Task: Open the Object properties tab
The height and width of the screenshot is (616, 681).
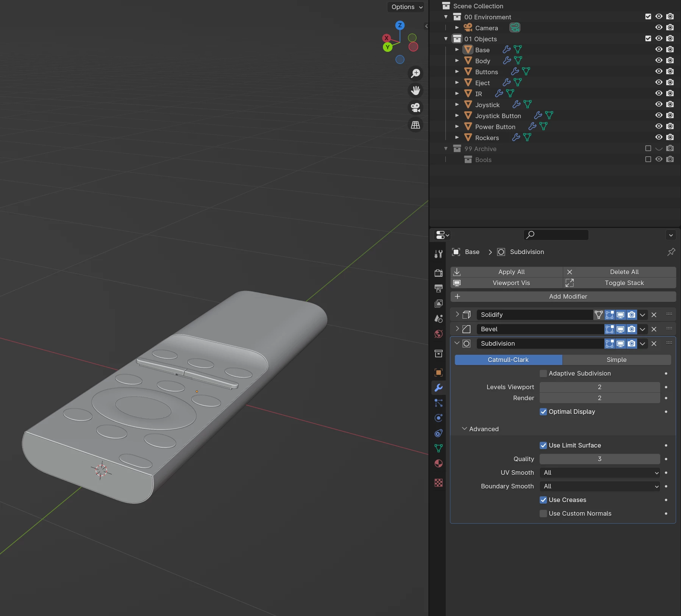Action: [439, 373]
